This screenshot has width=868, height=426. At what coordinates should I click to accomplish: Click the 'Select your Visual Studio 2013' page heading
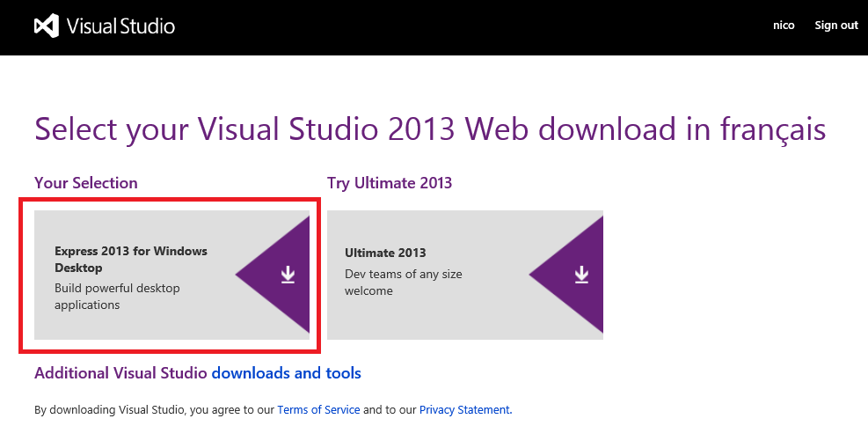coord(430,130)
